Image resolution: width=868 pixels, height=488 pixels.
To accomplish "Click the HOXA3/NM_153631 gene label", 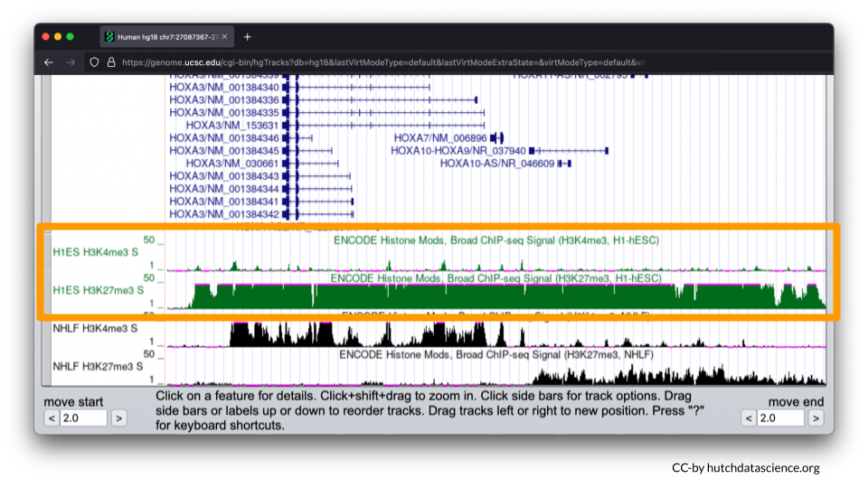I will pos(232,125).
